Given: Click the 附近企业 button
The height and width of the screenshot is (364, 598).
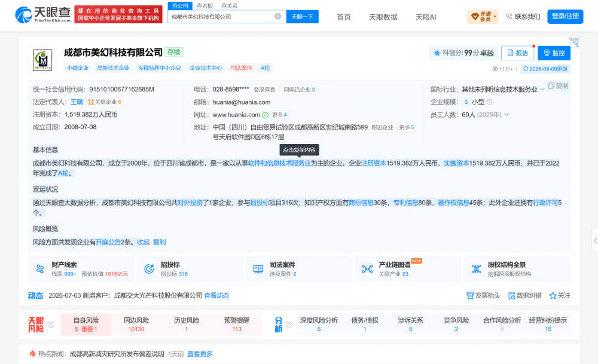Looking at the screenshot, I should [x=382, y=127].
